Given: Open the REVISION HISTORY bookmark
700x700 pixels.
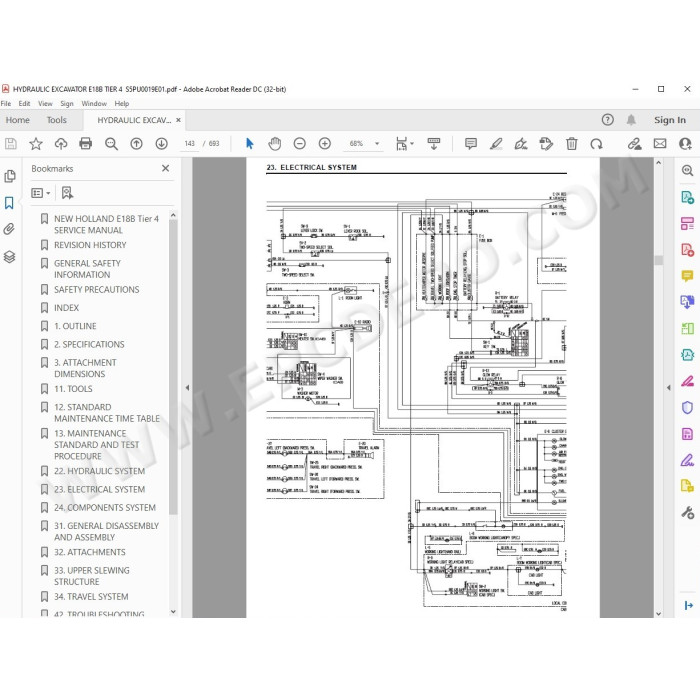Looking at the screenshot, I should click(x=90, y=245).
